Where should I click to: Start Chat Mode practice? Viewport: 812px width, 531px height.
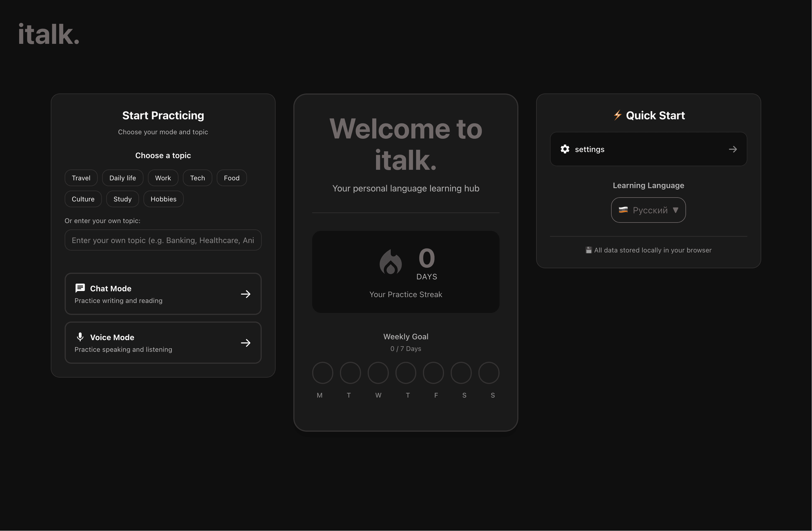[x=163, y=294]
